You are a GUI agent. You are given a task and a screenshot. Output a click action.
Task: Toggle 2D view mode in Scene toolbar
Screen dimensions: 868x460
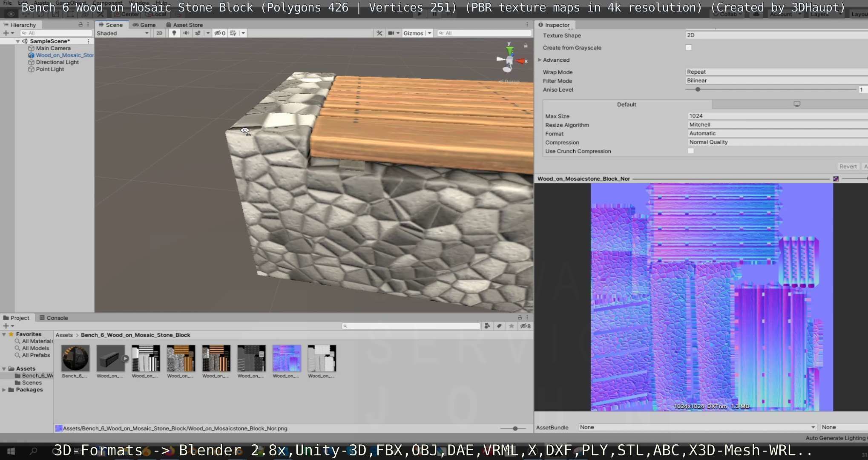tap(159, 33)
